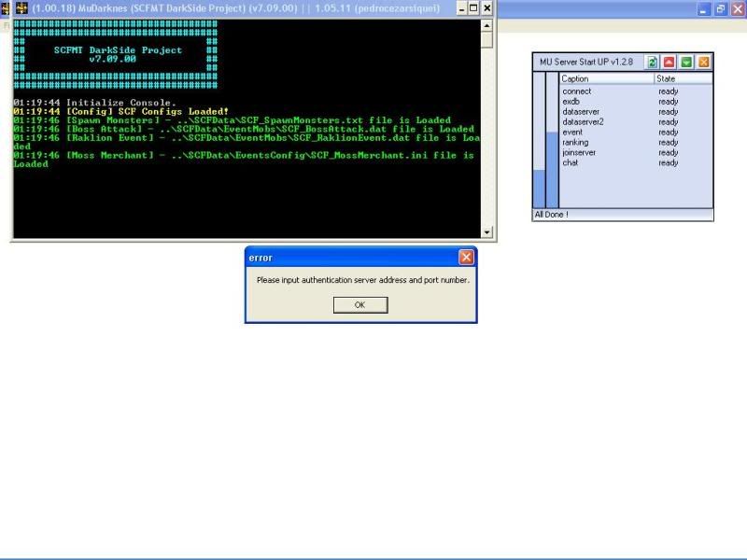Close the error dialog with its red X
The image size is (747, 560).
click(466, 258)
